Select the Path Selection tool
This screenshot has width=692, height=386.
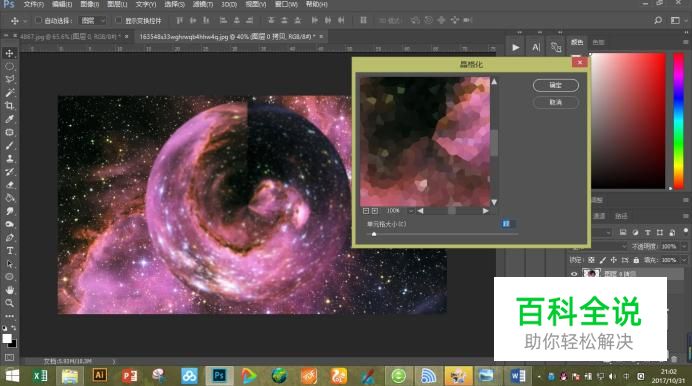9,264
